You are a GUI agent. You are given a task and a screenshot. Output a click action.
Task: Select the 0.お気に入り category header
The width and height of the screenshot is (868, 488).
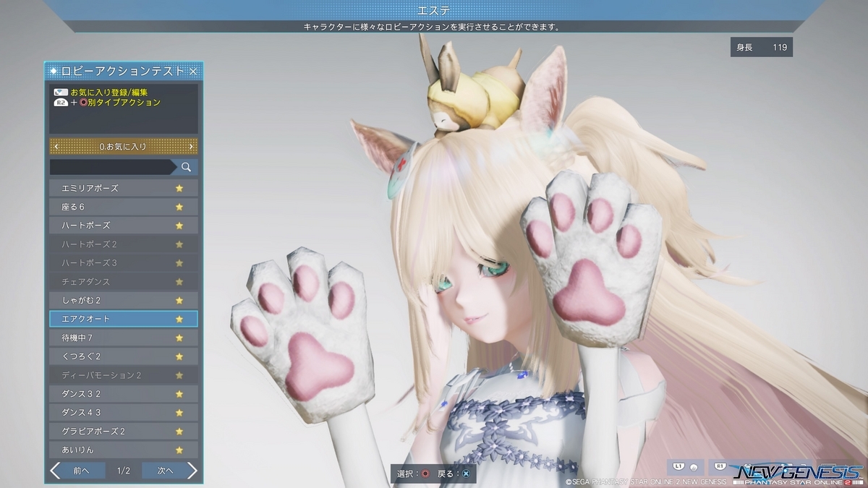pos(124,147)
